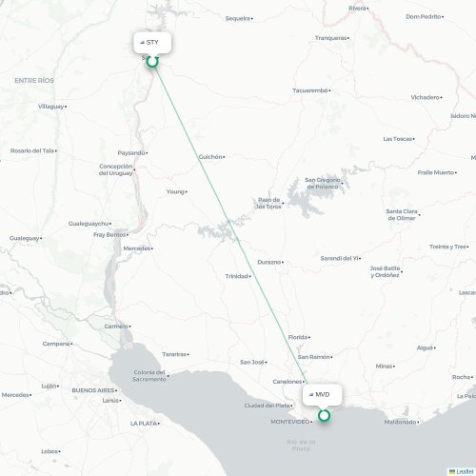This screenshot has width=476, height=476.
Task: Open the Leaflet attribution link
Action: (465, 472)
